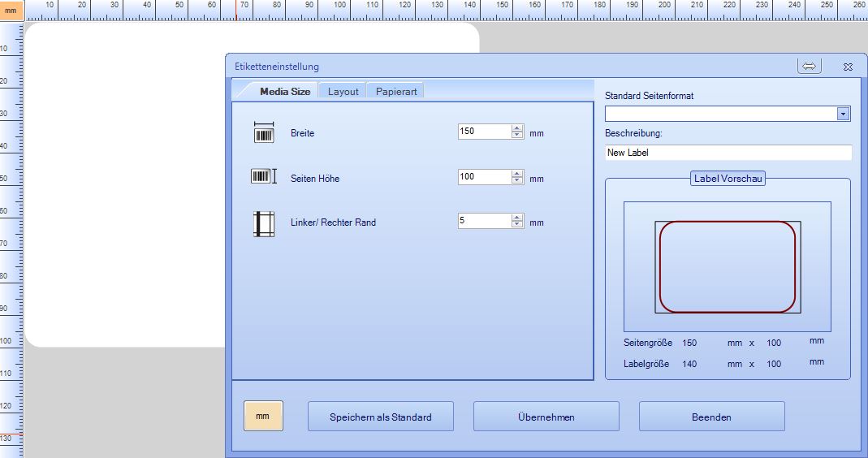
Task: Click into Linker/Rechter Rand value field
Action: click(x=485, y=220)
